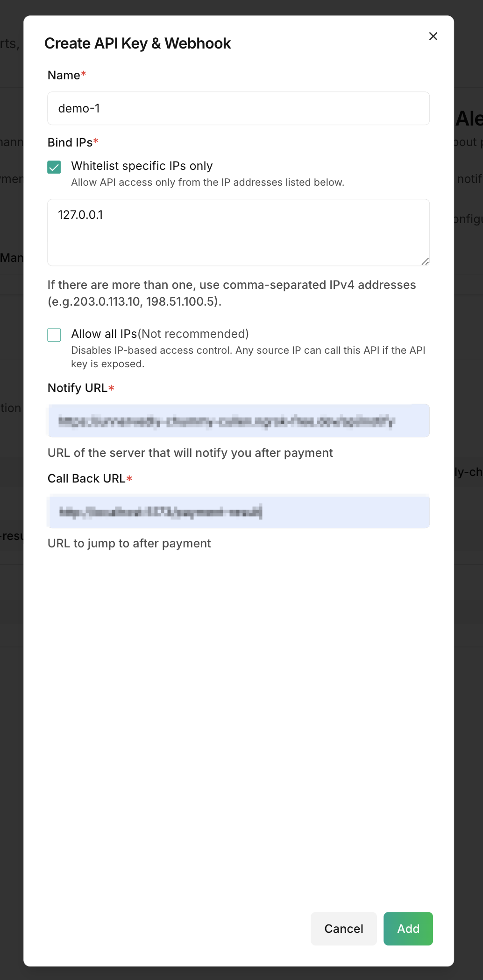Click the URL to jump to after payment hint
This screenshot has height=980, width=483.
click(129, 543)
